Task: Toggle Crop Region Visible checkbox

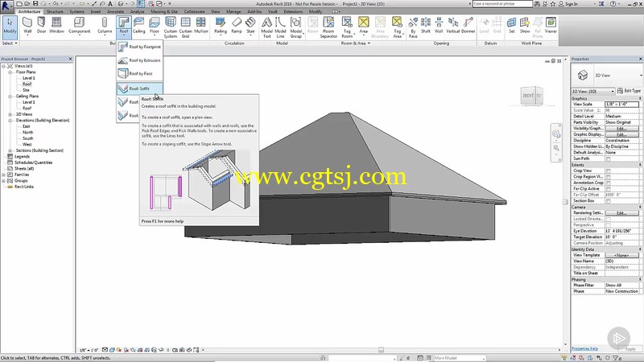Action: click(609, 176)
